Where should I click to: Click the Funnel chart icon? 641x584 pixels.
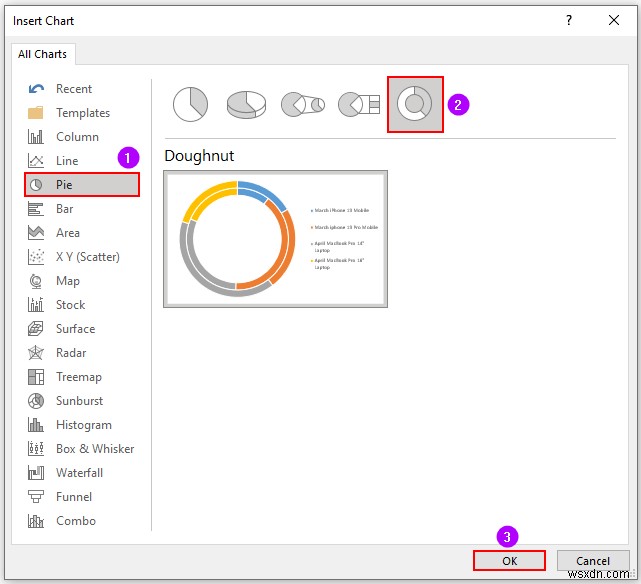[36, 497]
